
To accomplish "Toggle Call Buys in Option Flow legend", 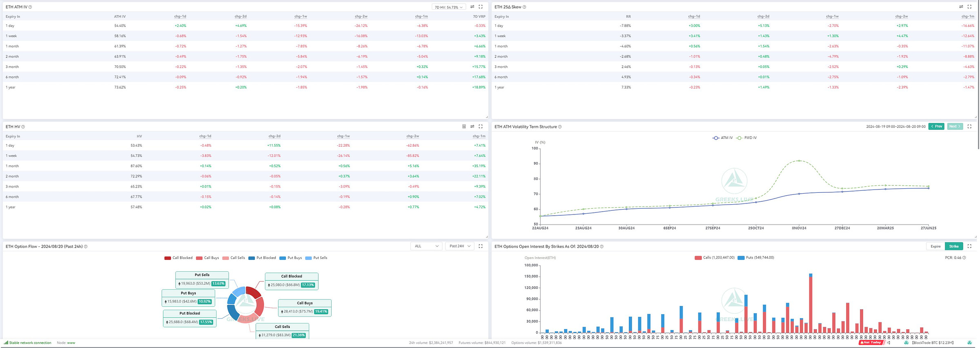I will point(207,258).
